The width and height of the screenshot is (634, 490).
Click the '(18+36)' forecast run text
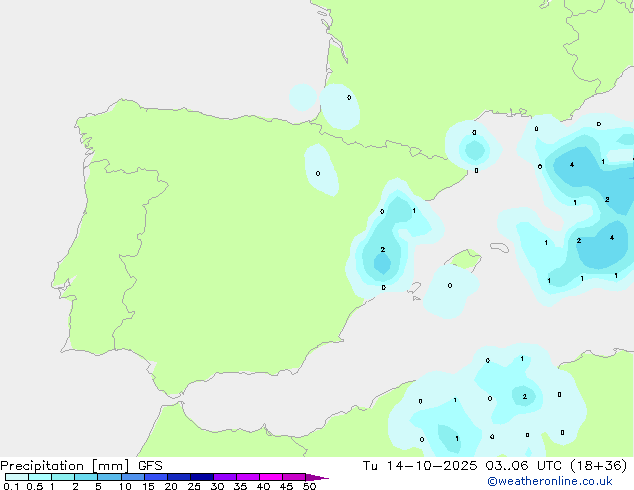598,466
